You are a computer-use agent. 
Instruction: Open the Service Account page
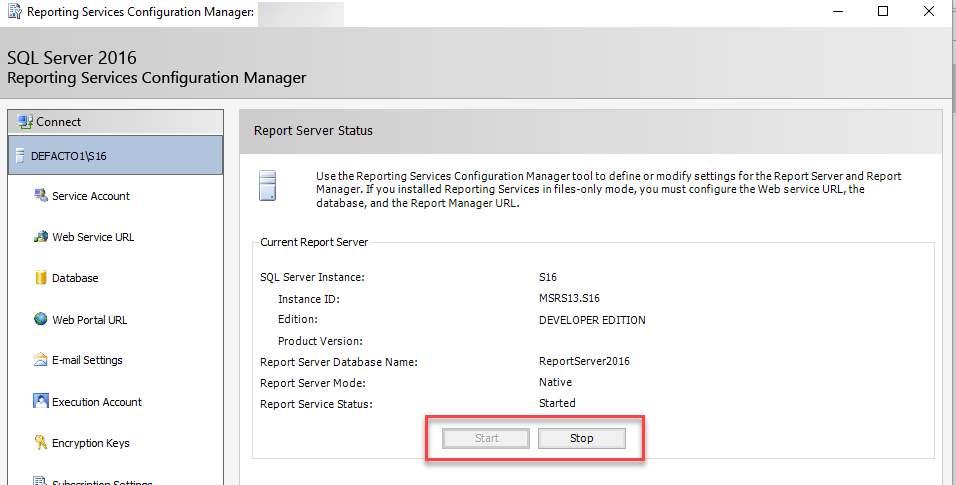coord(90,196)
